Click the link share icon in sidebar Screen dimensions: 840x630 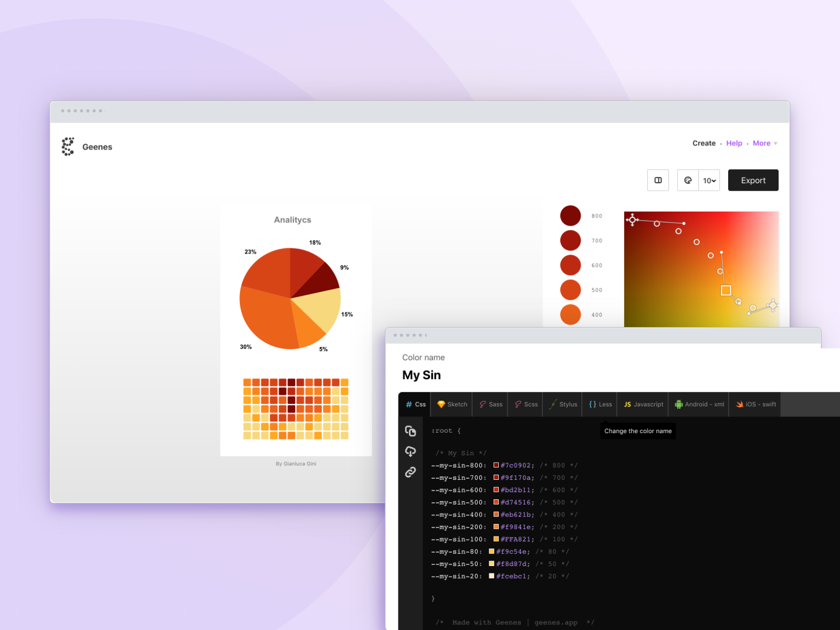(x=411, y=472)
